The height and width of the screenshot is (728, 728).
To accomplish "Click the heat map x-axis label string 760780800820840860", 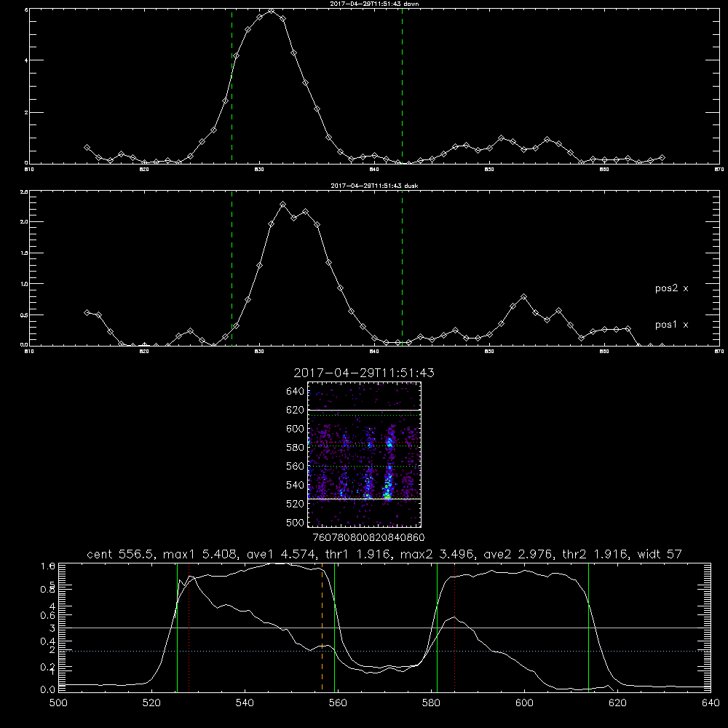I will pos(368,538).
